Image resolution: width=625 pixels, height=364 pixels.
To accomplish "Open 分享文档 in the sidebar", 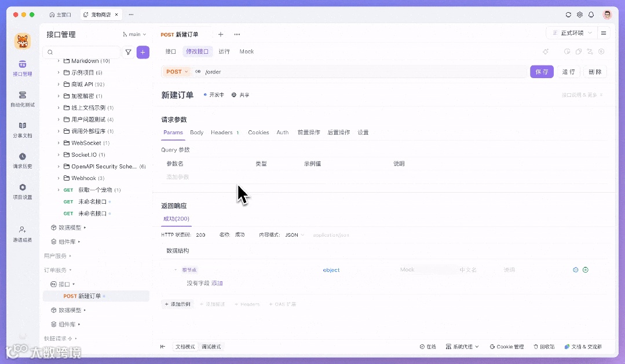I will coord(23,130).
